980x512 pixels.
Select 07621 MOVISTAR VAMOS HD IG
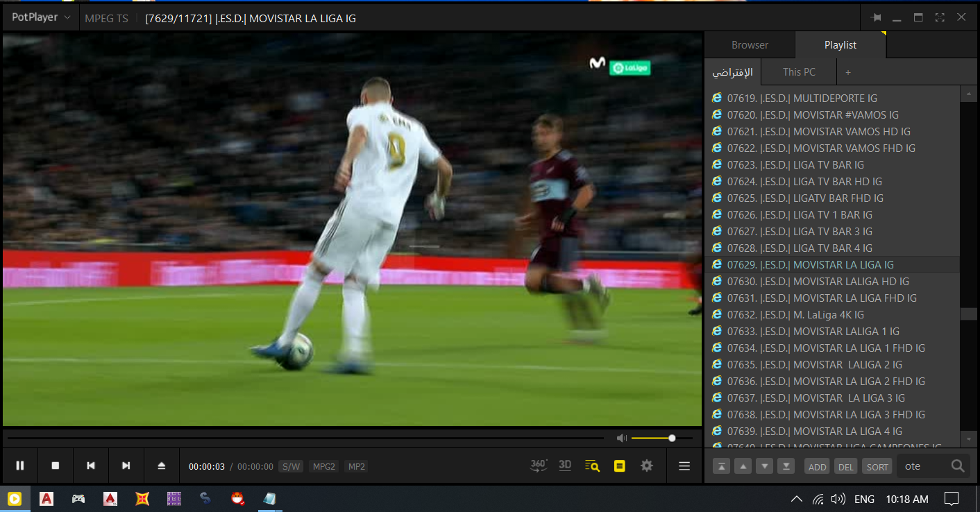pyautogui.click(x=832, y=132)
